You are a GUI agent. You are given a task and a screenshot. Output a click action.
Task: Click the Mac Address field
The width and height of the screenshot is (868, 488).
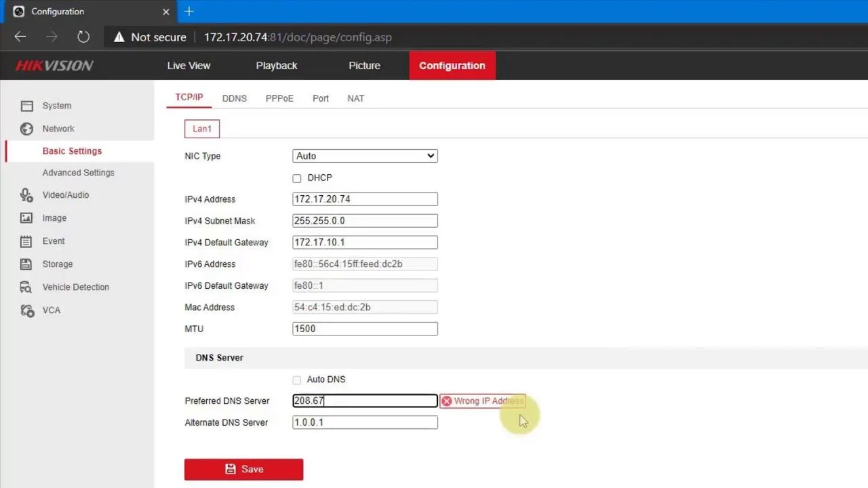pos(365,308)
